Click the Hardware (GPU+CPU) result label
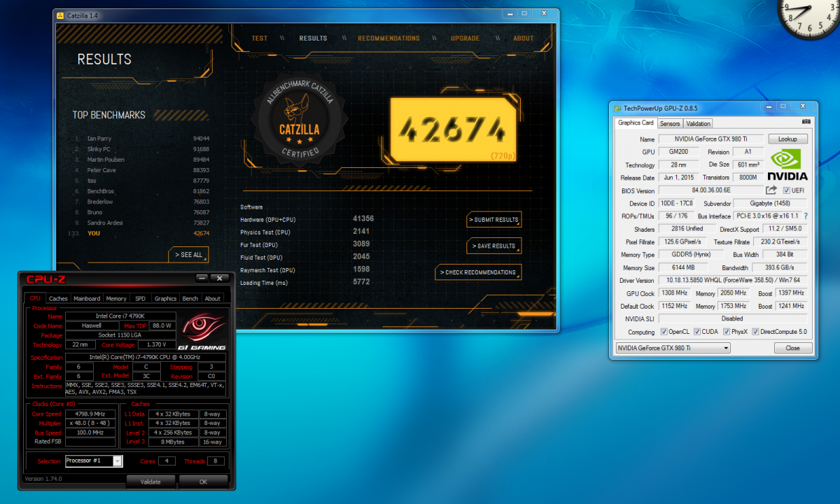The height and width of the screenshot is (504, 840). [x=268, y=220]
